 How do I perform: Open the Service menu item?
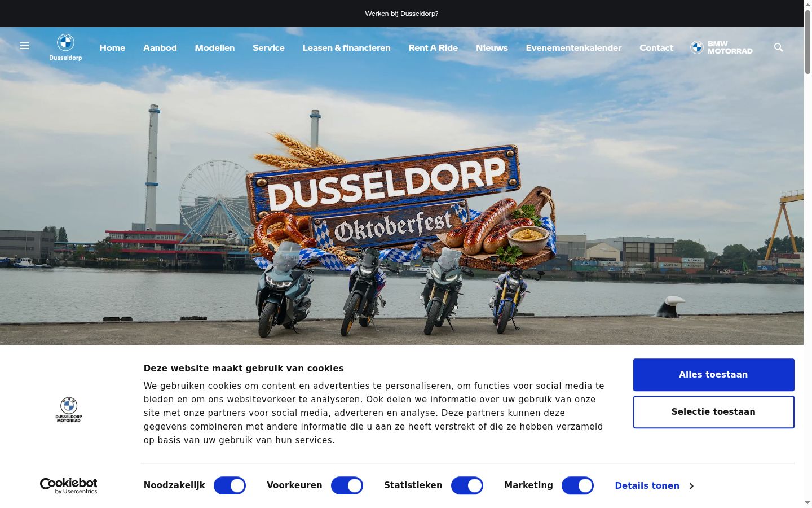(268, 48)
